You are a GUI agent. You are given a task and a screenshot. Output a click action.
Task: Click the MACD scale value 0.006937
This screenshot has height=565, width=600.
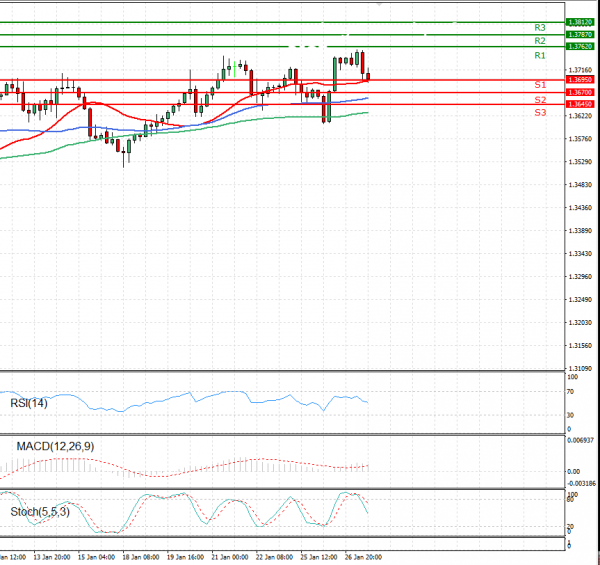(579, 440)
